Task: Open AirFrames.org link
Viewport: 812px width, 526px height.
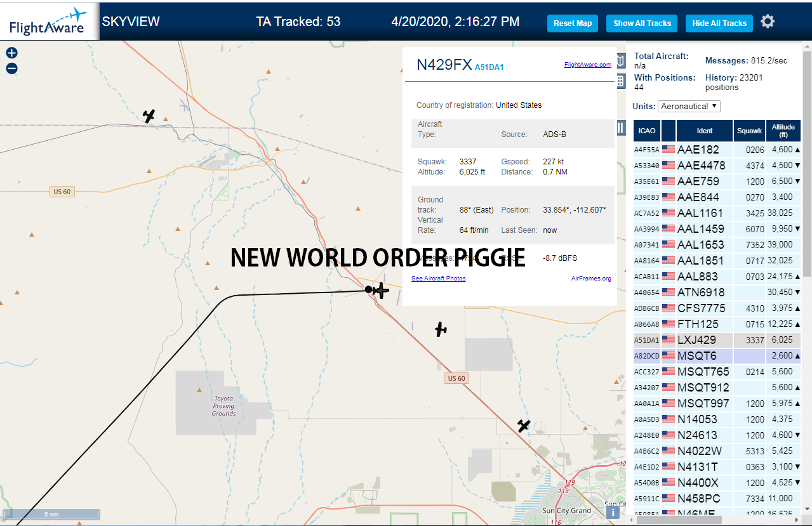Action: click(591, 279)
